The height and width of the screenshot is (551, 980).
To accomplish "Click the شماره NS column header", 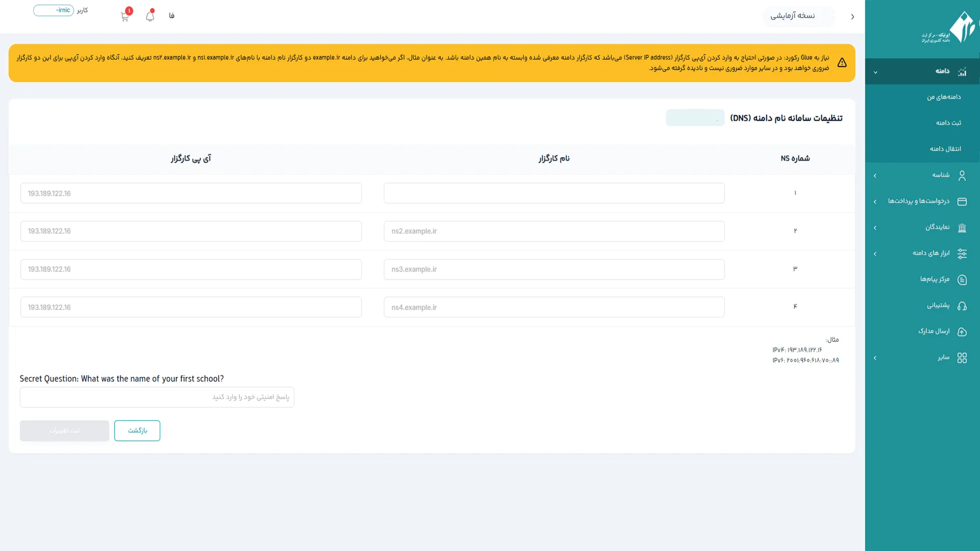I will click(795, 159).
